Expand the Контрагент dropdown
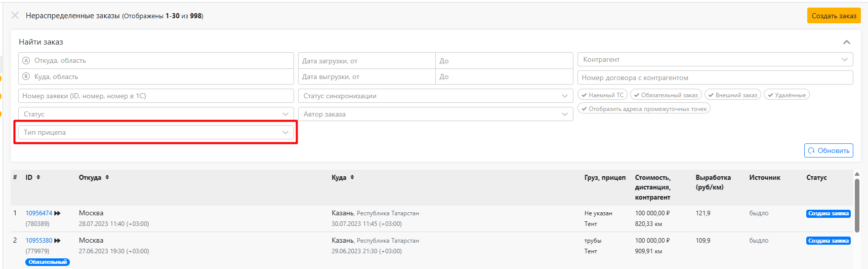The width and height of the screenshot is (868, 269). [x=715, y=59]
